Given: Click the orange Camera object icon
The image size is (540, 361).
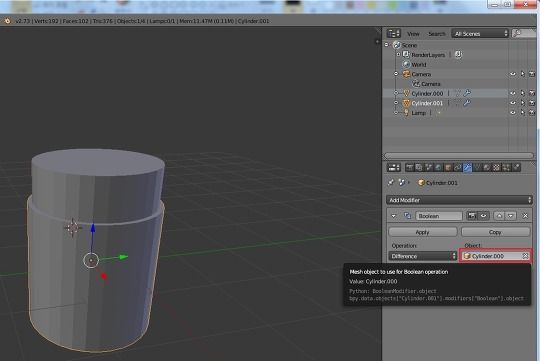Looking at the screenshot, I should 406,74.
